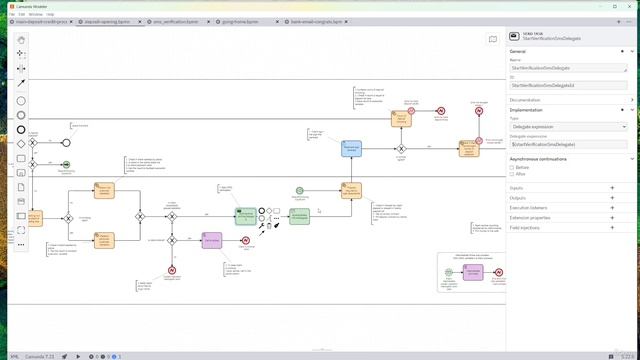Delete element with trash icon
The image size is (640, 360).
coord(269,226)
